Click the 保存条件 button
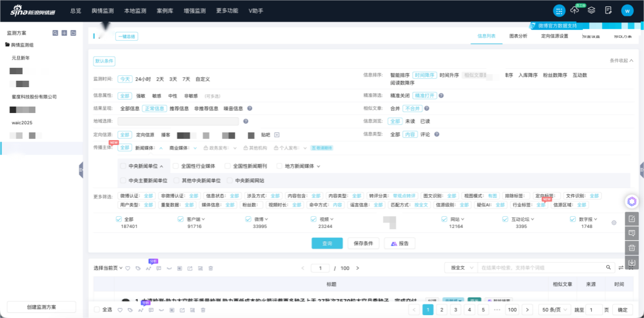 click(x=364, y=243)
